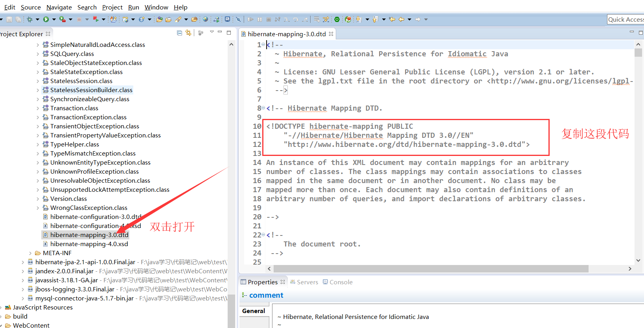Select the WebContent folder
The width and height of the screenshot is (644, 328).
point(31,325)
